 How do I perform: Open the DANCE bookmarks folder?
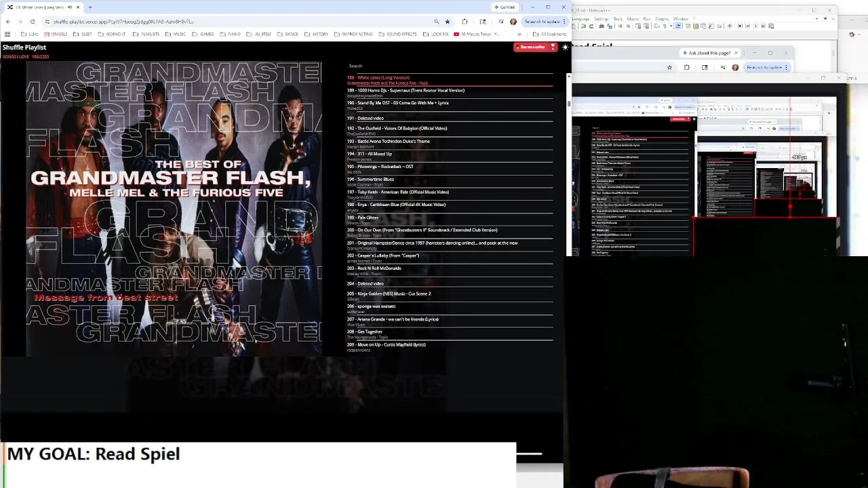(x=288, y=34)
